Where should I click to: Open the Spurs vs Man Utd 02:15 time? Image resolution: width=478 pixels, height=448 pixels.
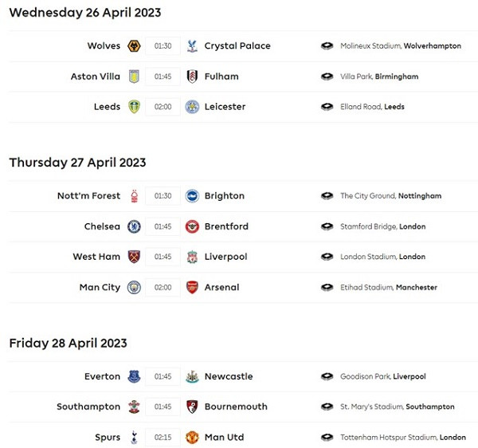pyautogui.click(x=163, y=437)
